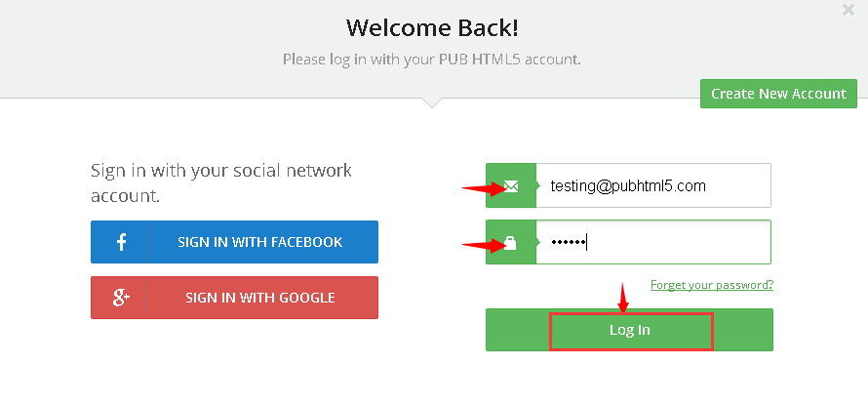Screen dimensions: 868x403
Task: Choose the SIGN IN WITH FACEBOOK label
Action: (260, 242)
